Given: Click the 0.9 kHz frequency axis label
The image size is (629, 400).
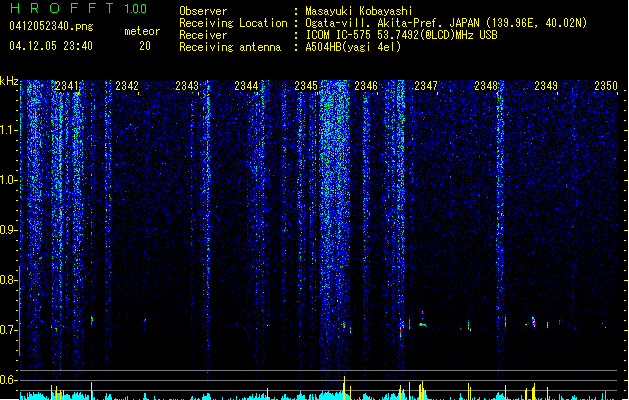Looking at the screenshot, I should tap(8, 230).
